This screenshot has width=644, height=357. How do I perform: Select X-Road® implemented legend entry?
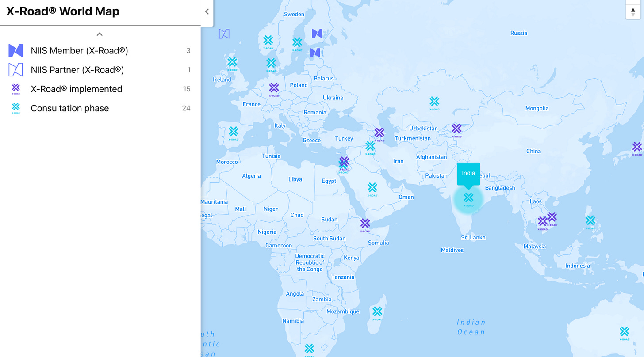click(100, 89)
